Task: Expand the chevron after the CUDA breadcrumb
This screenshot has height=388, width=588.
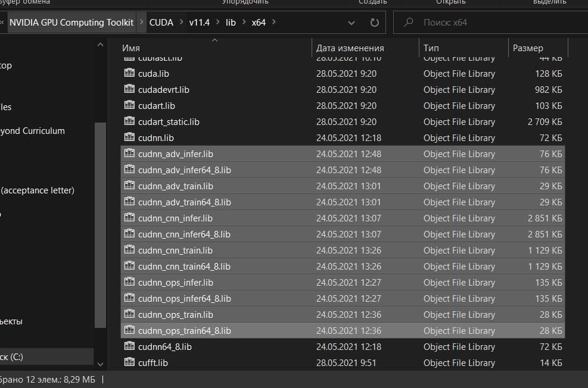Action: point(181,23)
